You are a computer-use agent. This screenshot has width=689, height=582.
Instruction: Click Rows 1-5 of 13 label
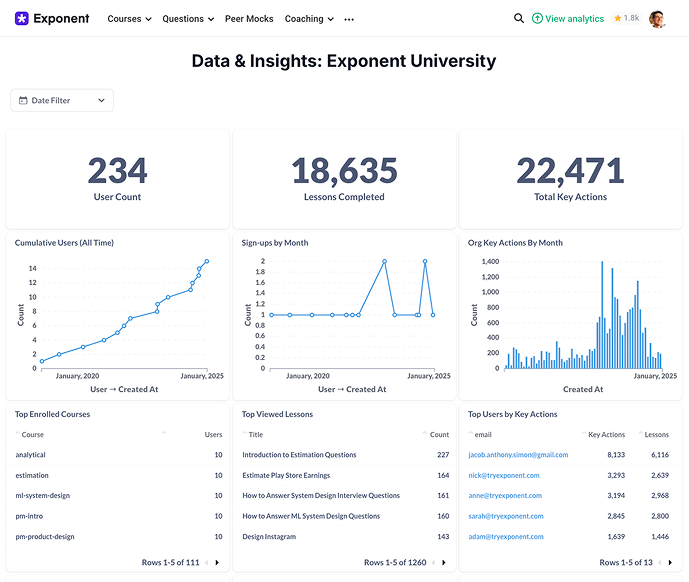(x=626, y=563)
